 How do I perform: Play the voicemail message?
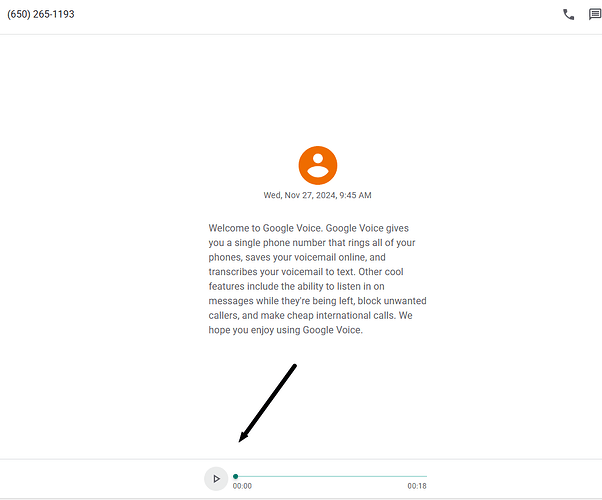pos(216,478)
